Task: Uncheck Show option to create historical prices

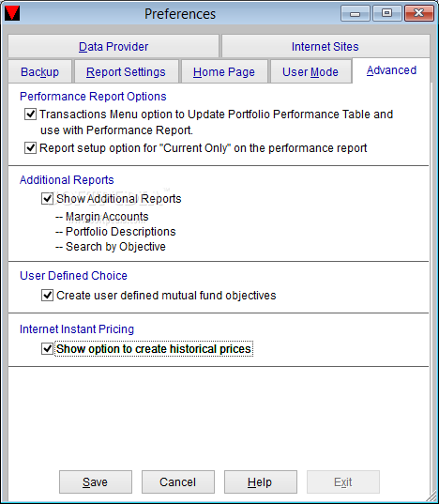Action: click(x=47, y=349)
